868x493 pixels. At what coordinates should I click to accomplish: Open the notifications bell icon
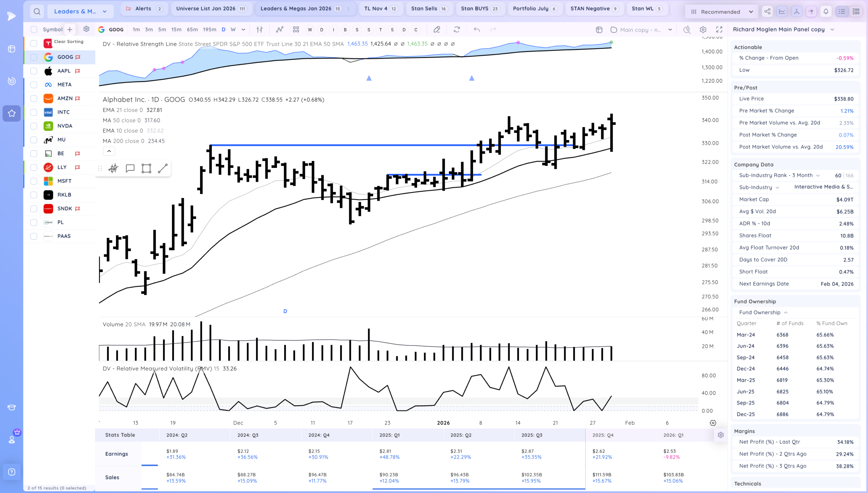click(826, 11)
